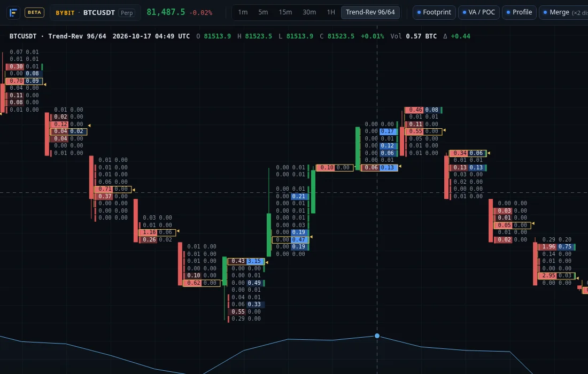Select the 1H timeframe

[331, 12]
